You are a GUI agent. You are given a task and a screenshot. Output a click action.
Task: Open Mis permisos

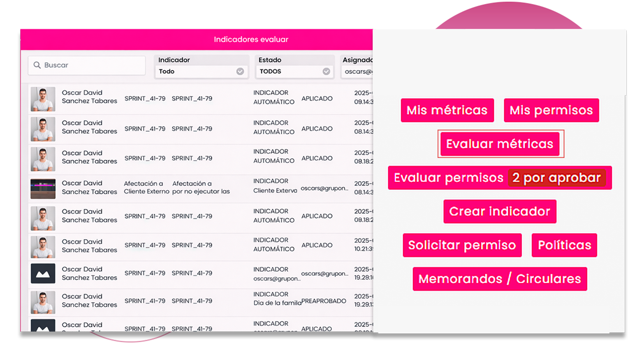pyautogui.click(x=551, y=110)
